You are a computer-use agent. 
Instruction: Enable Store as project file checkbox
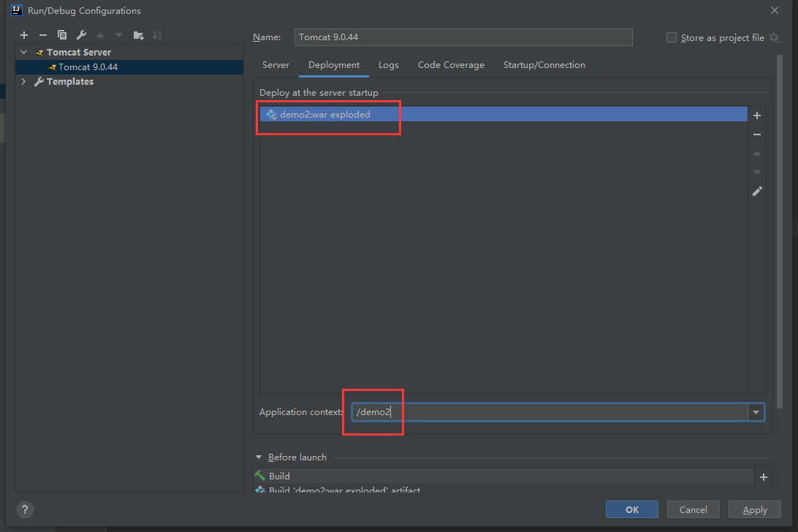click(x=672, y=38)
